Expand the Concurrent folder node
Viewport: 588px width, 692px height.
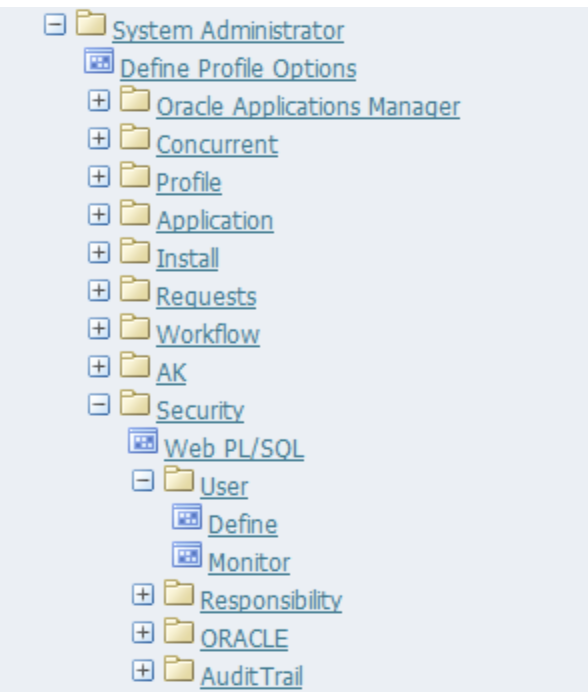(x=99, y=139)
